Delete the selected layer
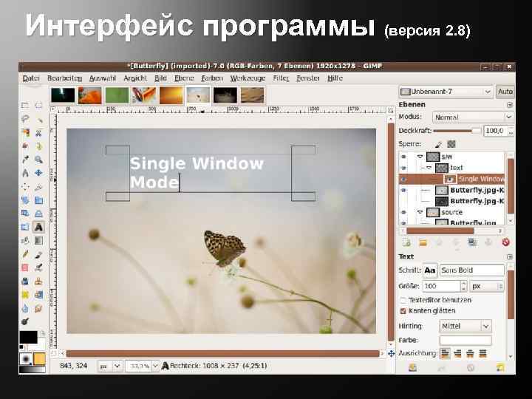This screenshot has width=532, height=399. point(505,242)
